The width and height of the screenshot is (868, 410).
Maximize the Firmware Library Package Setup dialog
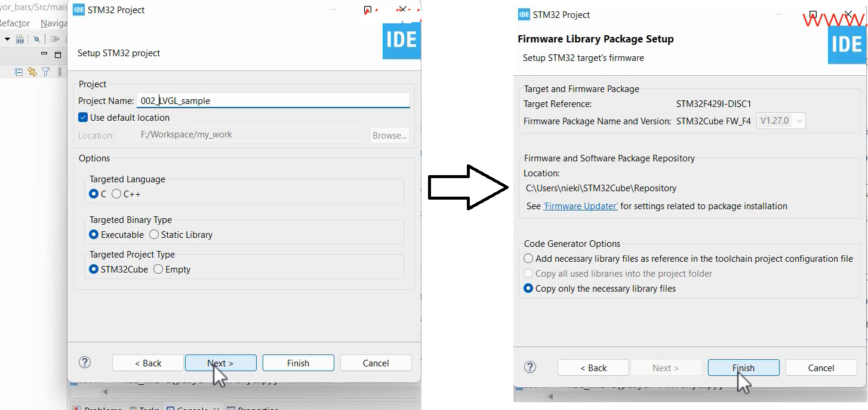812,14
